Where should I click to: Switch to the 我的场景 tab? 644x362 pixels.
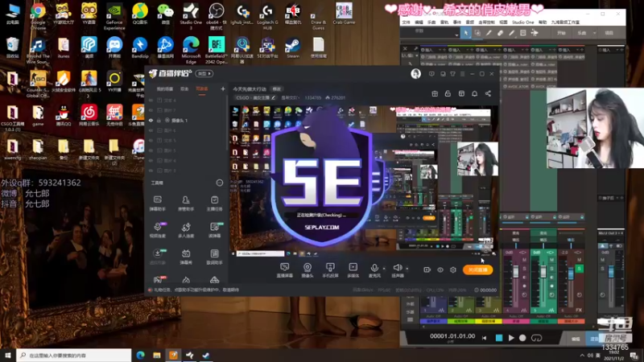coord(165,88)
